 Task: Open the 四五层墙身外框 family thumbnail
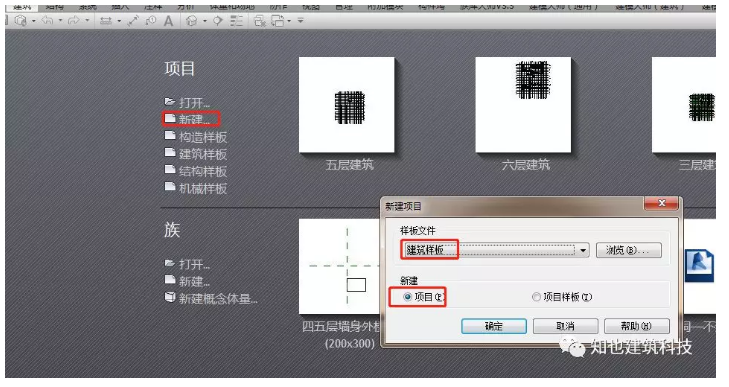tap(340, 267)
